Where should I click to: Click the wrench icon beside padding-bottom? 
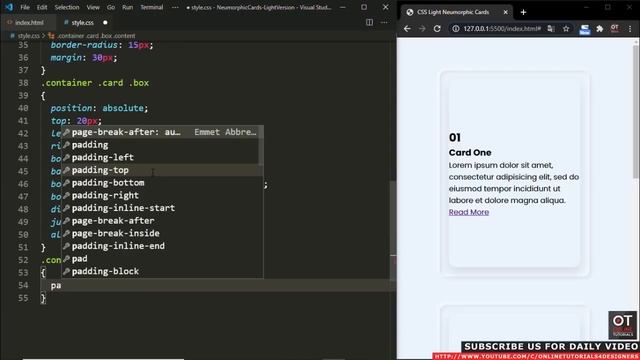tap(67, 182)
